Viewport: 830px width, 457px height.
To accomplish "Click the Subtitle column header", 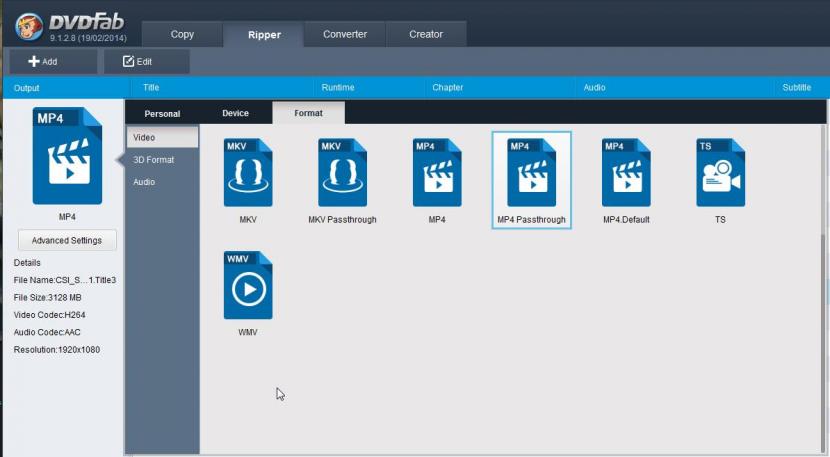I will coord(797,87).
